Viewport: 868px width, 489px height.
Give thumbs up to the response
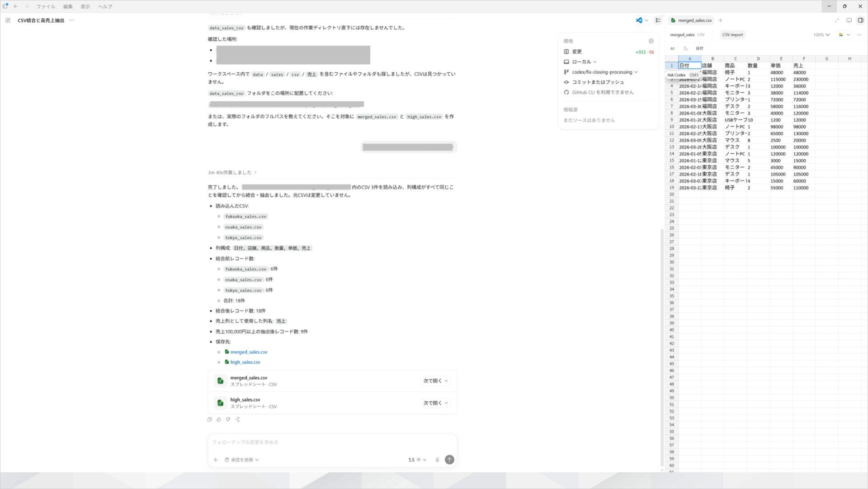(219, 419)
